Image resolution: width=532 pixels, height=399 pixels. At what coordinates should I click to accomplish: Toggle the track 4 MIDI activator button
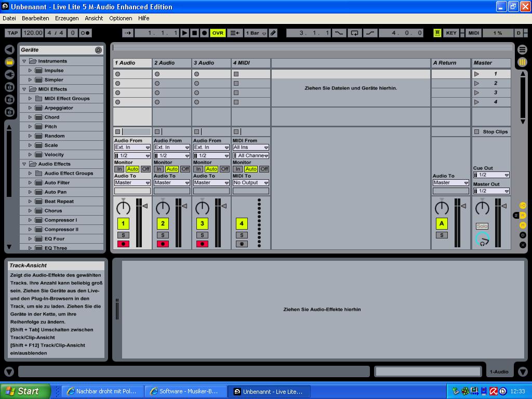pyautogui.click(x=242, y=223)
